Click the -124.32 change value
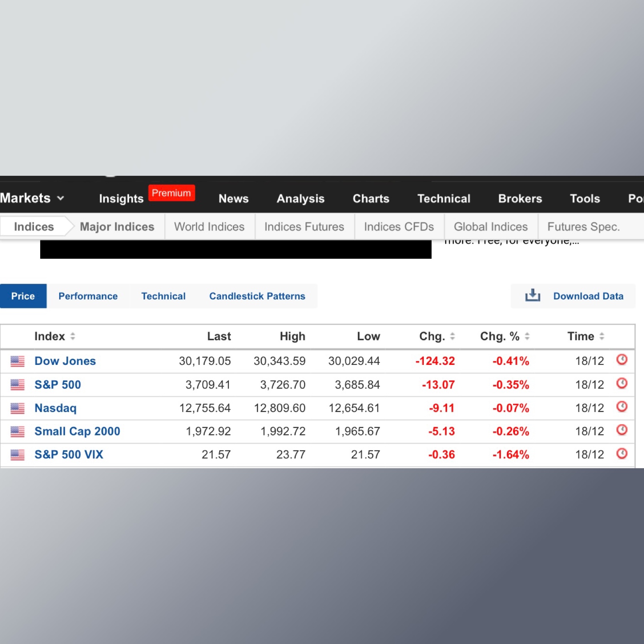 [x=435, y=361]
